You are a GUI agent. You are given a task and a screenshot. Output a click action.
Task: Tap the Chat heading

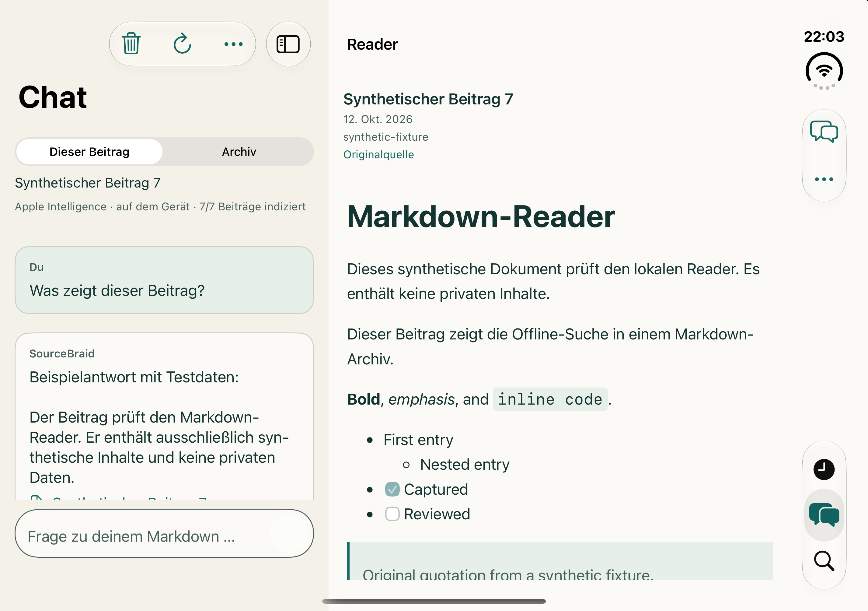[53, 97]
